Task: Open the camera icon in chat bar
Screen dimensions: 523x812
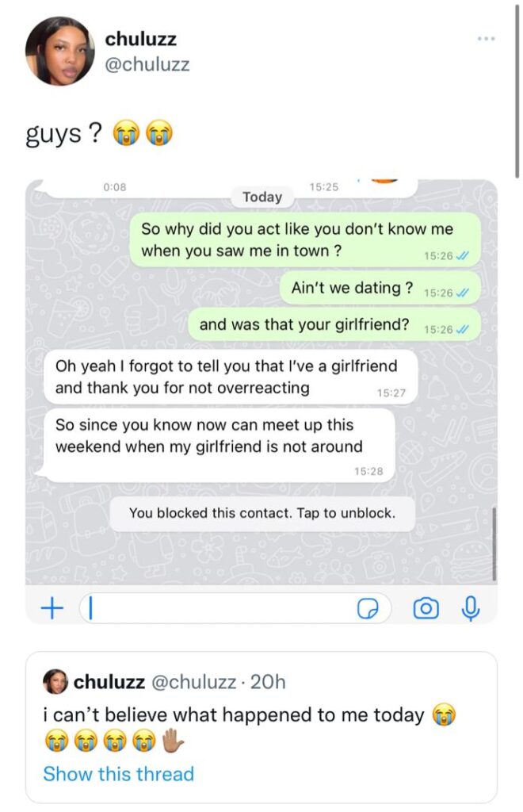Action: [426, 608]
